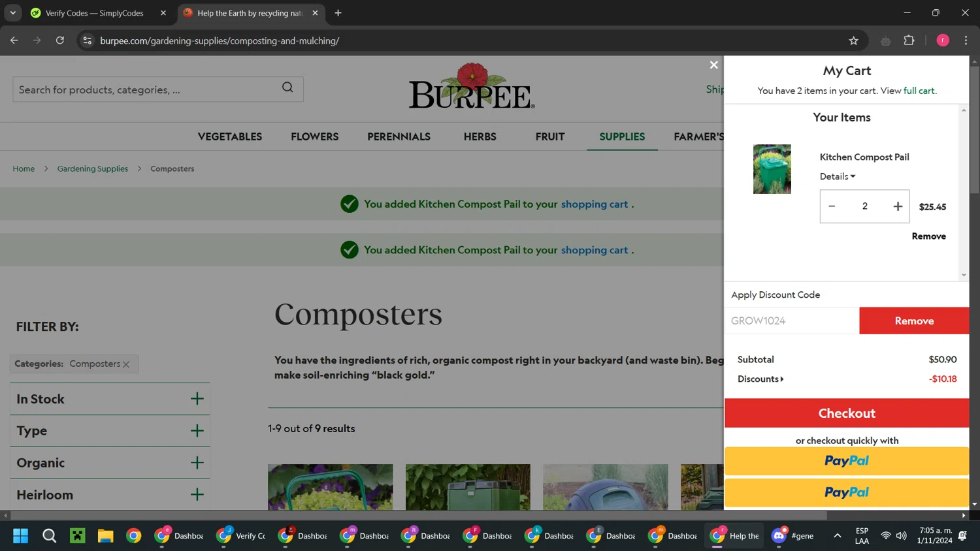Click the Burpee logo

[472, 86]
